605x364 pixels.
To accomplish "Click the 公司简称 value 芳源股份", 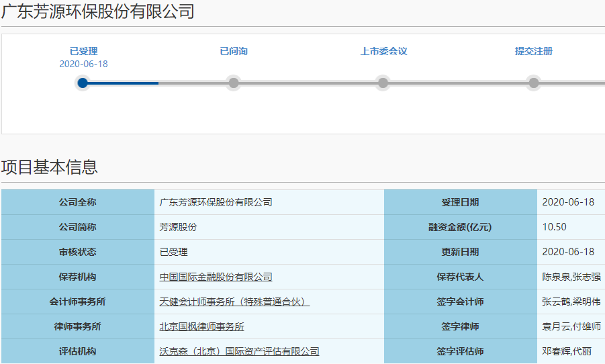I will 178,227.
